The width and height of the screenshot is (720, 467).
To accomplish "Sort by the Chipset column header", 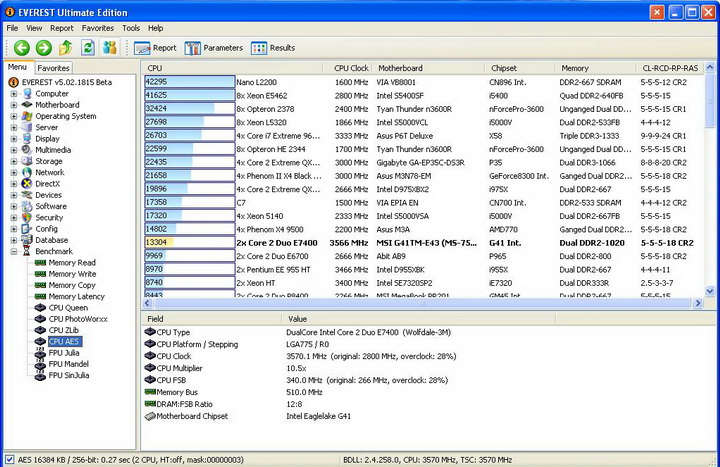I will tap(520, 68).
